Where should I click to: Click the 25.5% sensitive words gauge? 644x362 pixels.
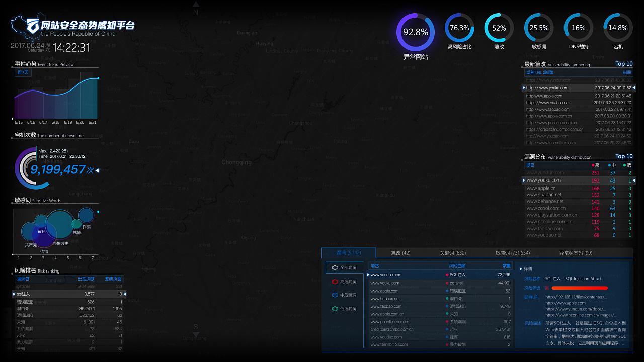(x=539, y=28)
